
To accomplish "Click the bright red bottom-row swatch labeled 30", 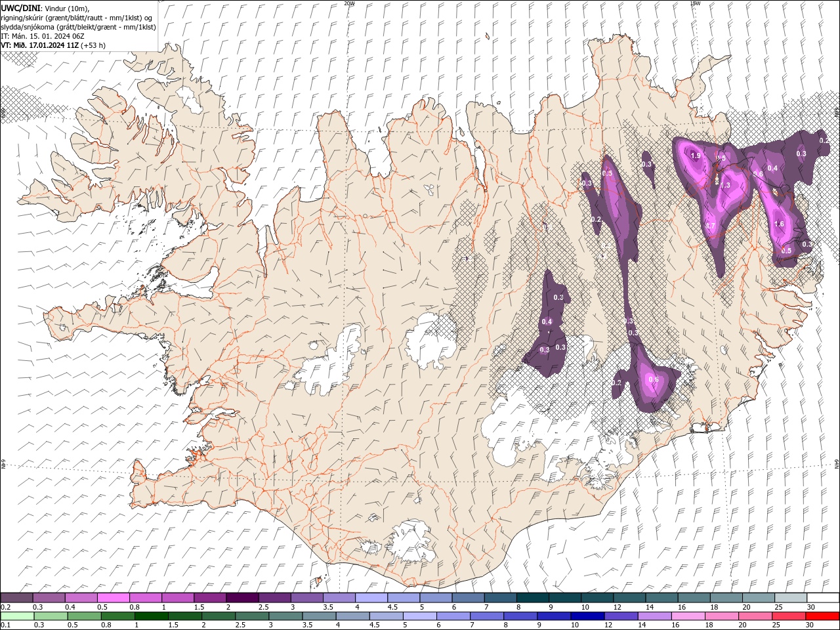I will click(822, 616).
